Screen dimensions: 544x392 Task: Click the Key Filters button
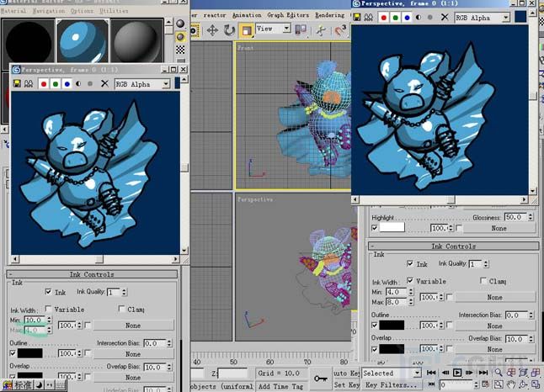tap(392, 384)
